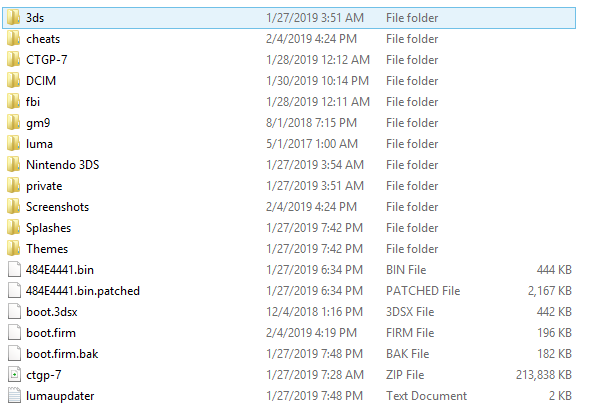Image resolution: width=598 pixels, height=418 pixels.
Task: Click the 213,838 KB size entry
Action: coord(543,375)
